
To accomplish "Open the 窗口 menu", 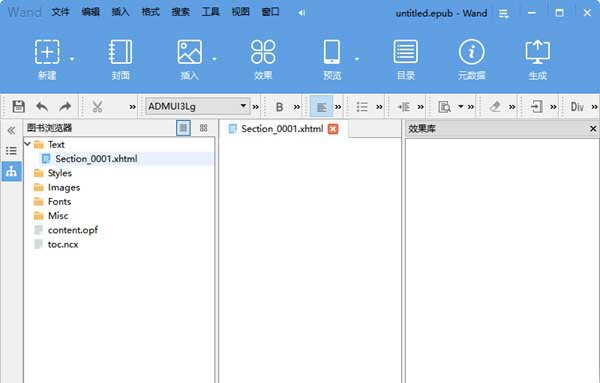I will pyautogui.click(x=270, y=12).
